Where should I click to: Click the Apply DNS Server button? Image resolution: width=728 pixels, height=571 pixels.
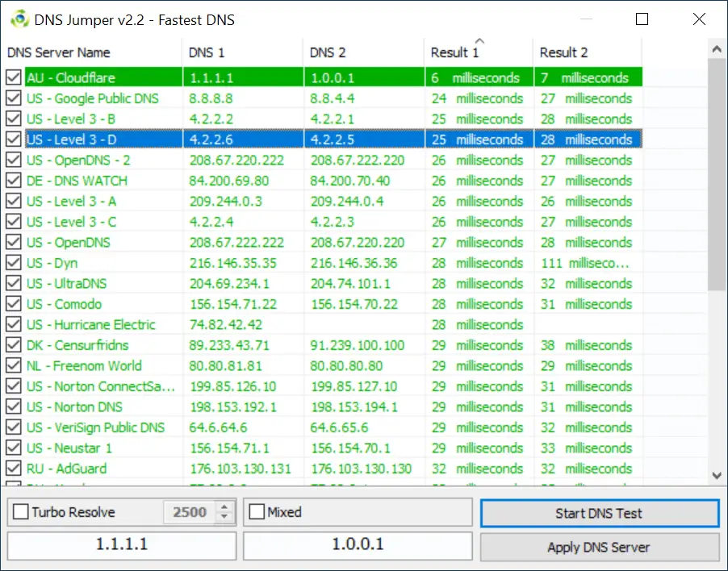(x=600, y=548)
